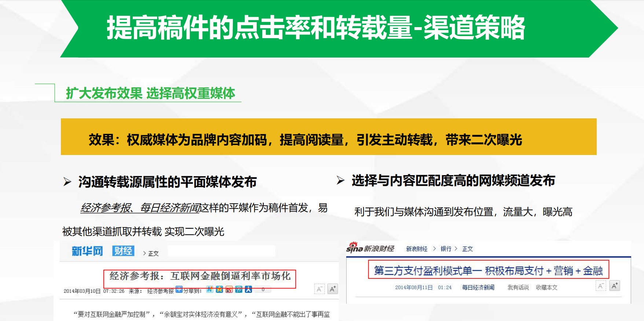Share article via Sina Weibo icon
Viewport: 644px width, 321px height.
pyautogui.click(x=229, y=289)
